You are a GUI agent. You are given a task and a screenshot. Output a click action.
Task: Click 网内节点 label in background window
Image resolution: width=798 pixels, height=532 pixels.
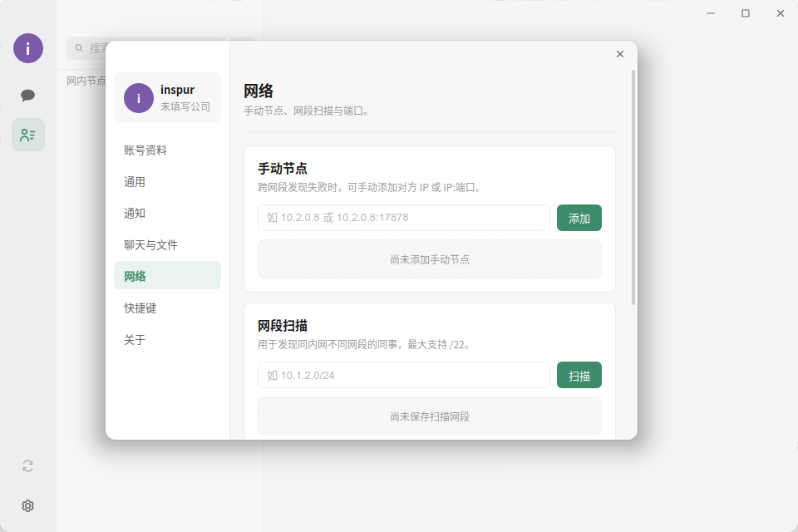pos(86,81)
